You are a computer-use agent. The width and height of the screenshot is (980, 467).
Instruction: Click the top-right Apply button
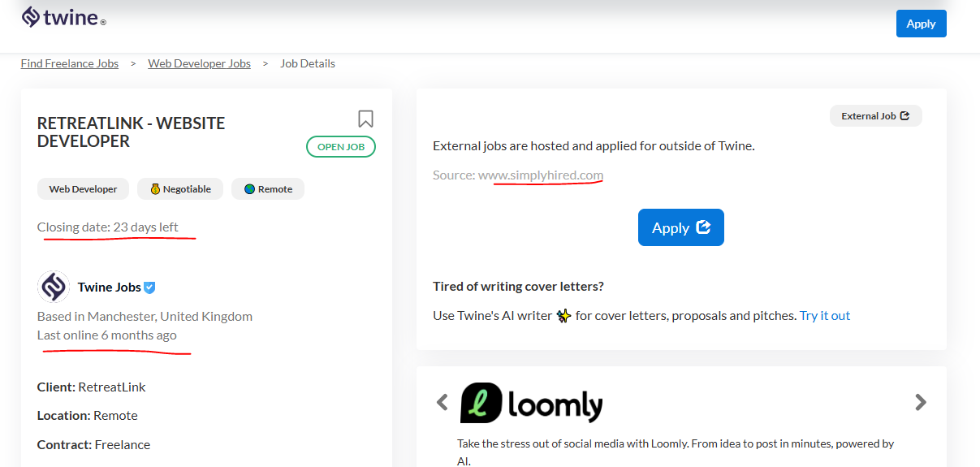921,24
